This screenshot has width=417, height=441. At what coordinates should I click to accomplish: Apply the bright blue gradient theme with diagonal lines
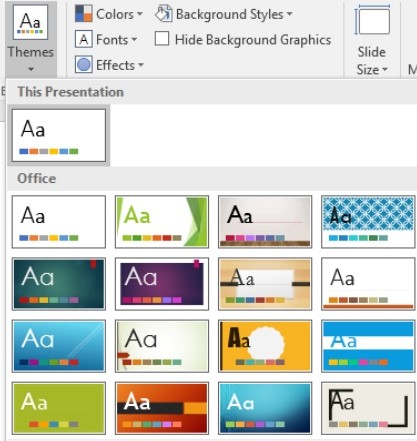point(59,346)
